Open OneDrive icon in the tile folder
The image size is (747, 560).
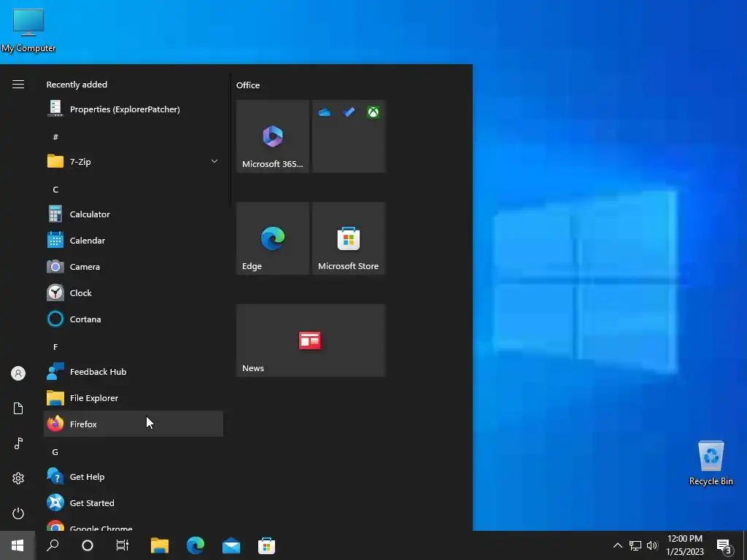(x=325, y=112)
